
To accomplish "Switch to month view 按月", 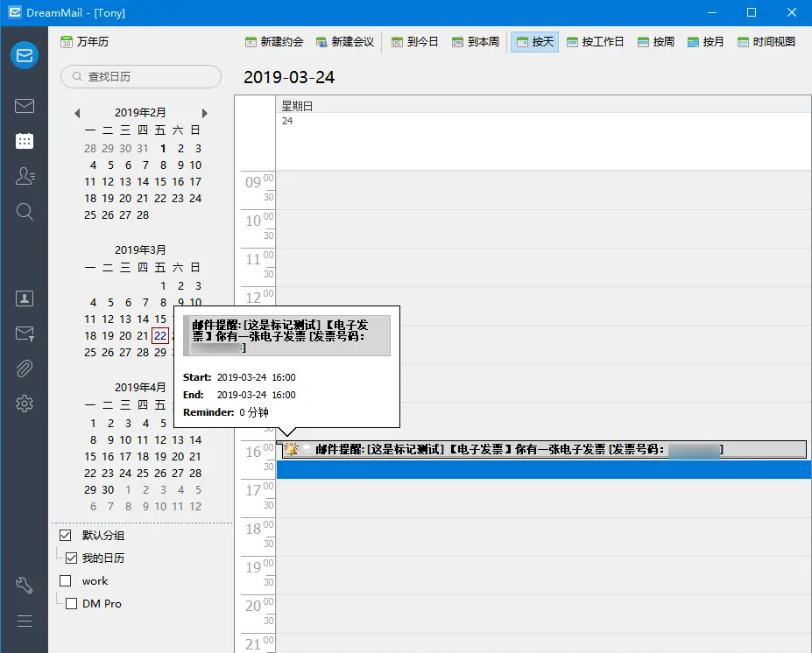I will click(705, 41).
